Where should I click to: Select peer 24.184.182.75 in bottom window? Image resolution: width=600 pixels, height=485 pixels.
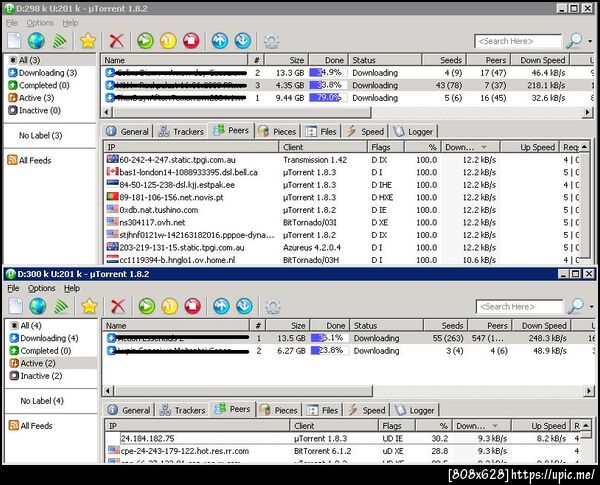click(x=342, y=438)
